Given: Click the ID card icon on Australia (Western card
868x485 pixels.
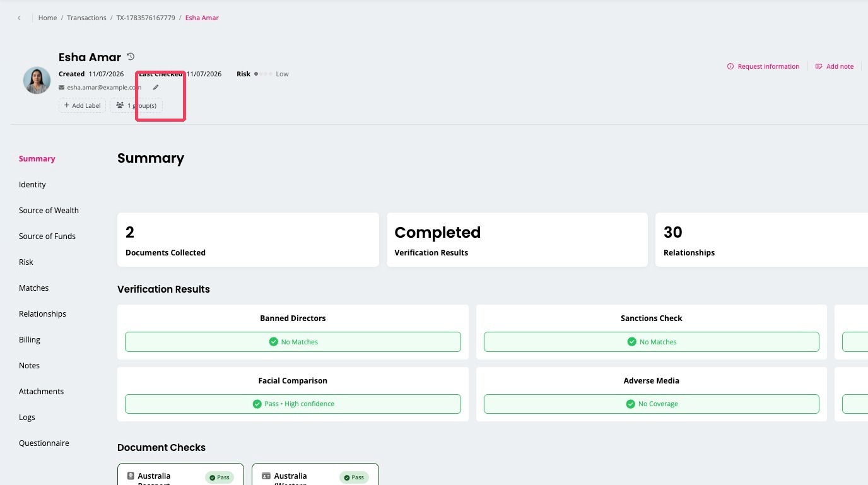Looking at the screenshot, I should [266, 476].
